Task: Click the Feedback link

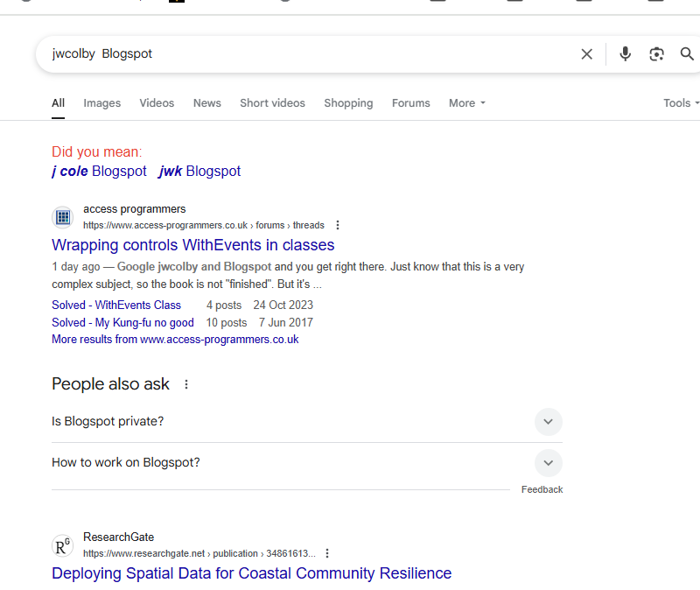Action: 542,489
